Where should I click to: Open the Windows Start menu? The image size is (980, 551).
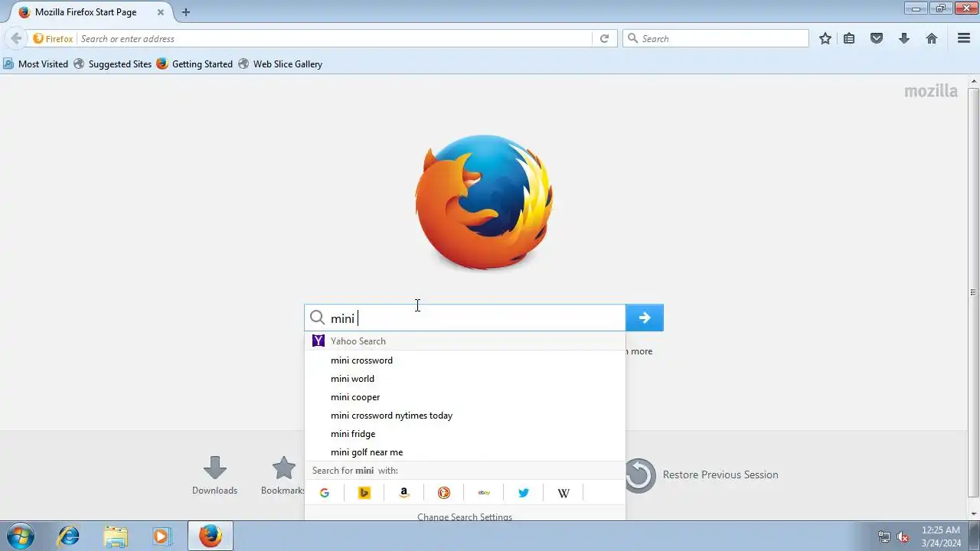[x=20, y=536]
